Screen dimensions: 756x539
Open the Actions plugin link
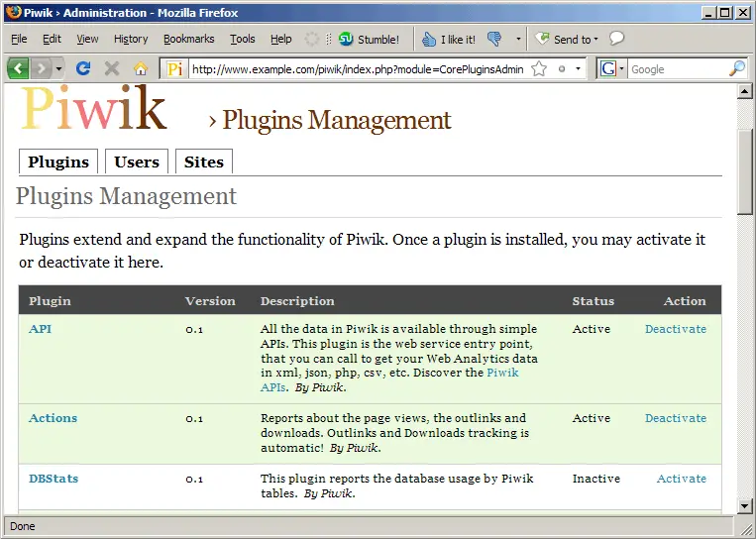click(x=54, y=418)
